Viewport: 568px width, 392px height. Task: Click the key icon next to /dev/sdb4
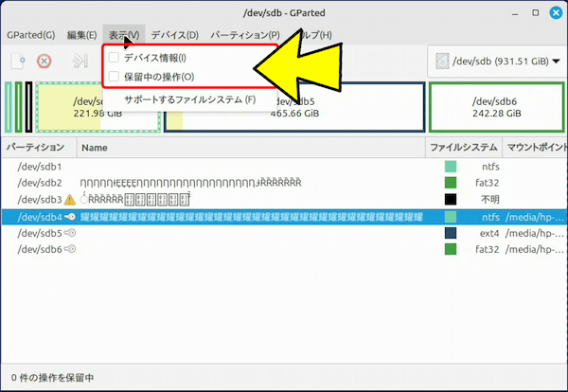tap(70, 216)
